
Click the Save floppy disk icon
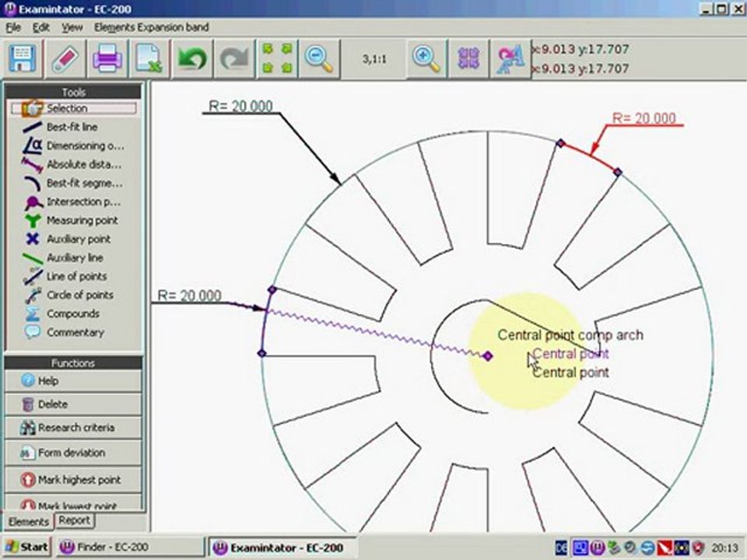coord(23,59)
